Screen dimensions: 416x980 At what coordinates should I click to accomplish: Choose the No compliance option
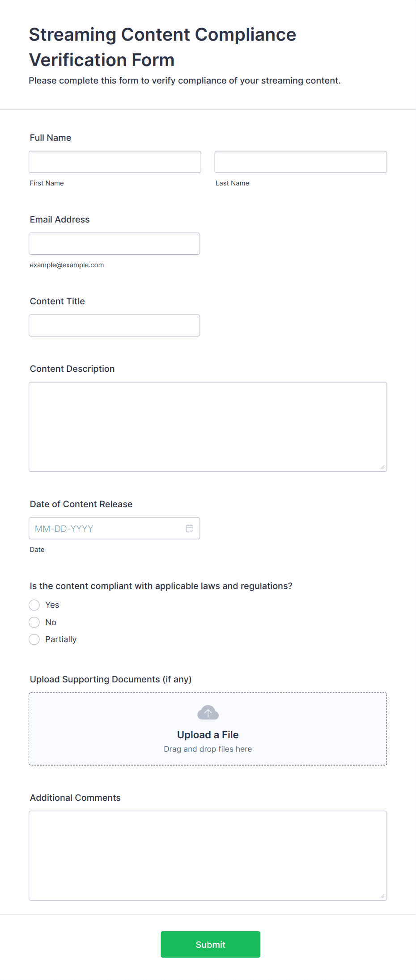point(34,622)
